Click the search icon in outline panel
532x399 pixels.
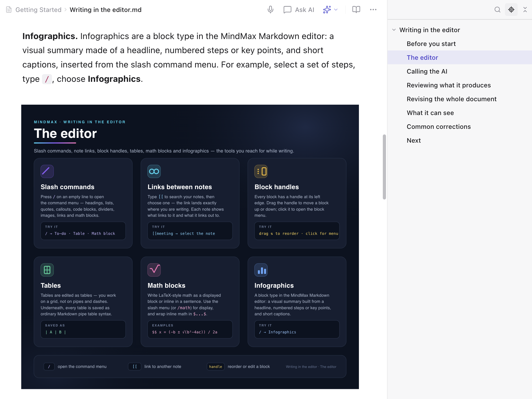pos(497,10)
